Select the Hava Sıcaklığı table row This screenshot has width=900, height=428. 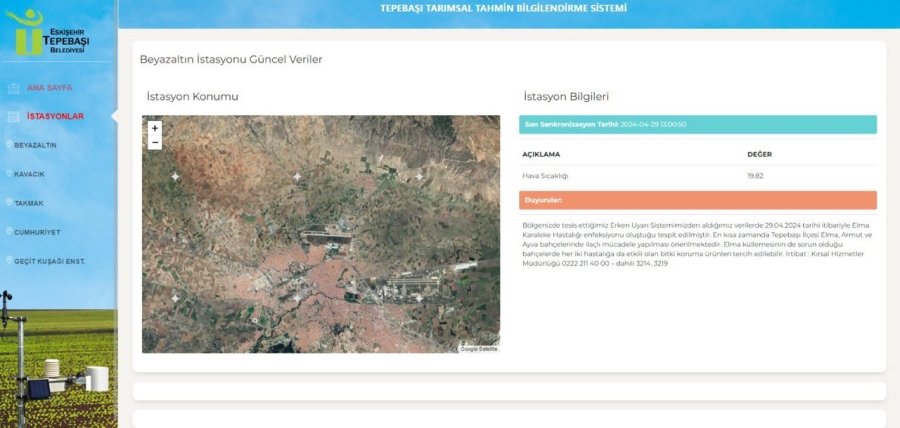coord(697,175)
